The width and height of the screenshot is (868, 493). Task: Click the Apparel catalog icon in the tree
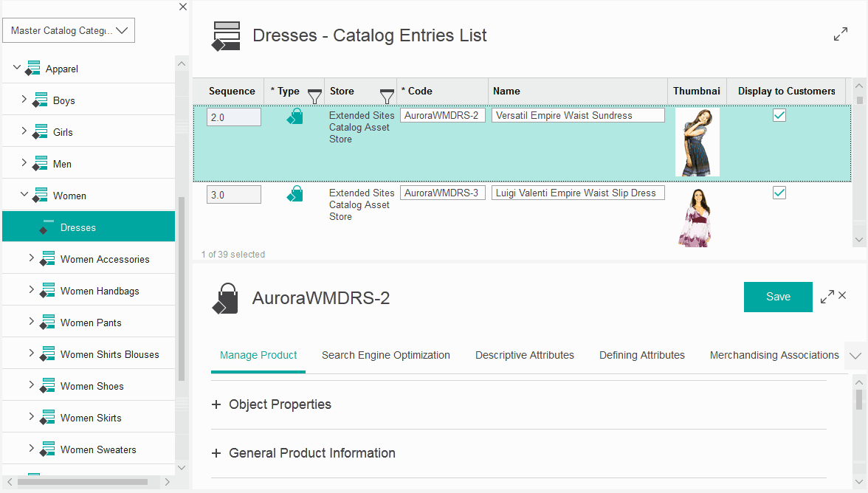(x=32, y=67)
